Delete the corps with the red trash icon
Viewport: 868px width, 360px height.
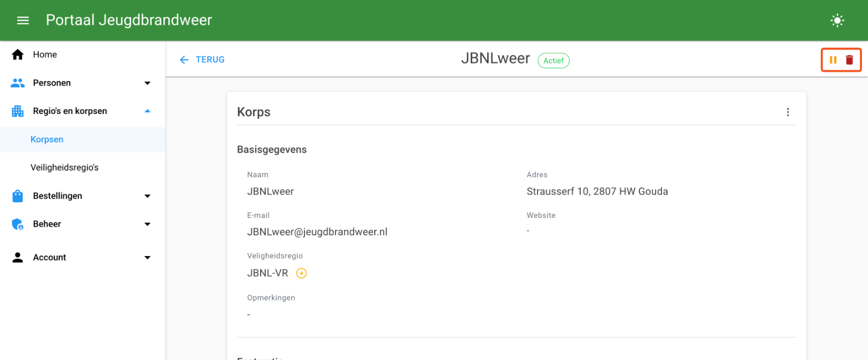pos(849,60)
